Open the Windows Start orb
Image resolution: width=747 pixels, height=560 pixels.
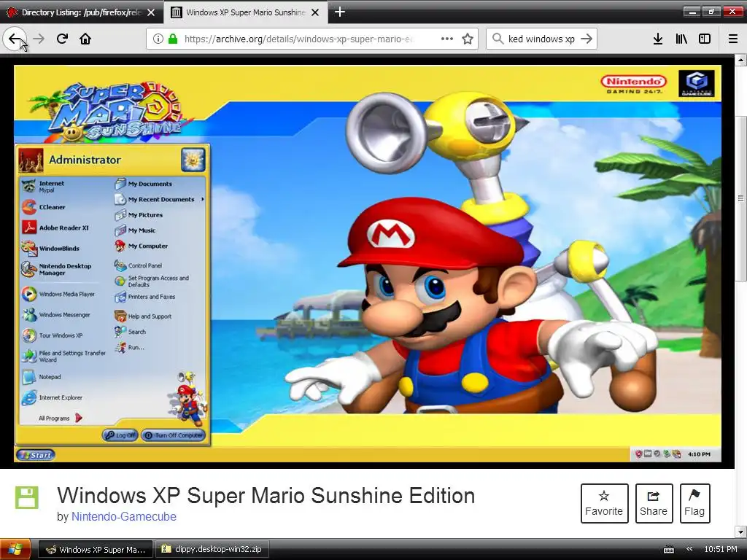click(x=15, y=549)
